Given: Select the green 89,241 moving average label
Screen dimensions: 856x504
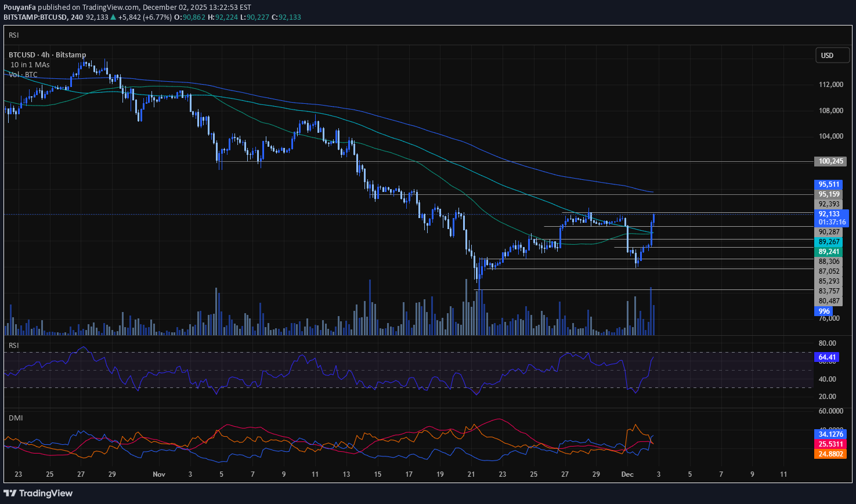Looking at the screenshot, I should pyautogui.click(x=829, y=252).
